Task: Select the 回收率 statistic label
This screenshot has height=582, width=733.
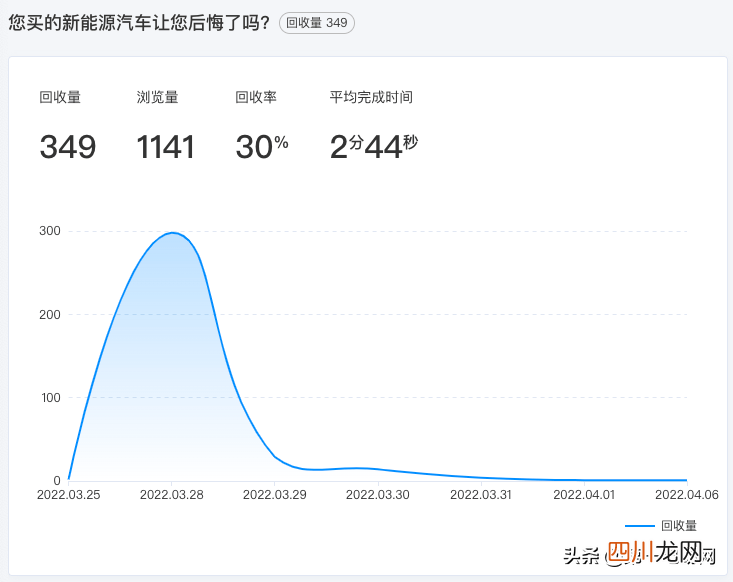Action: pyautogui.click(x=256, y=97)
